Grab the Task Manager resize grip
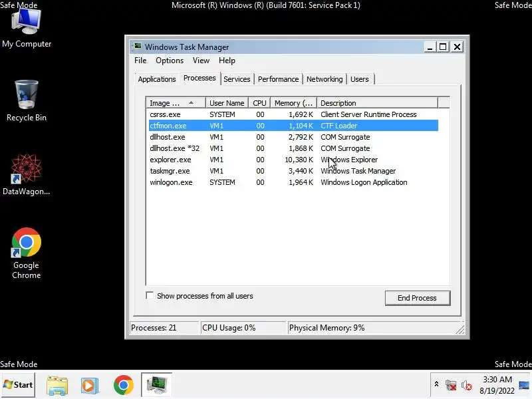Screen dimensions: 532x399 coord(460,329)
